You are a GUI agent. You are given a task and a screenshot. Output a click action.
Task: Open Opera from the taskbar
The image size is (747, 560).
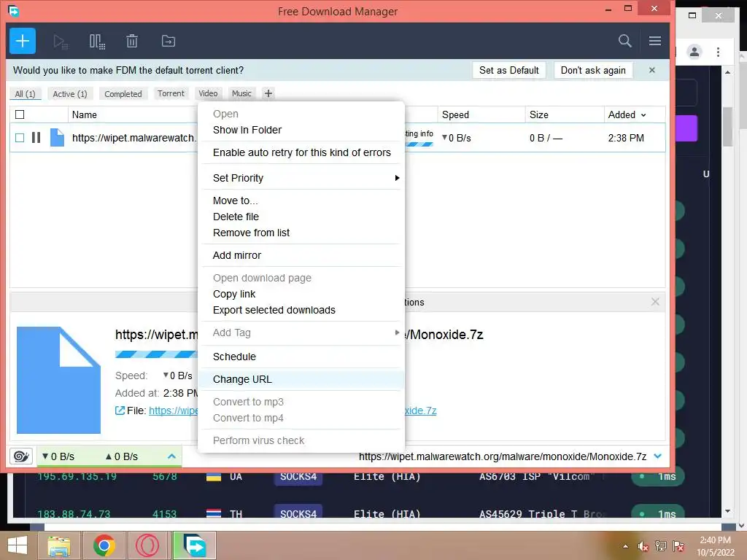point(147,545)
